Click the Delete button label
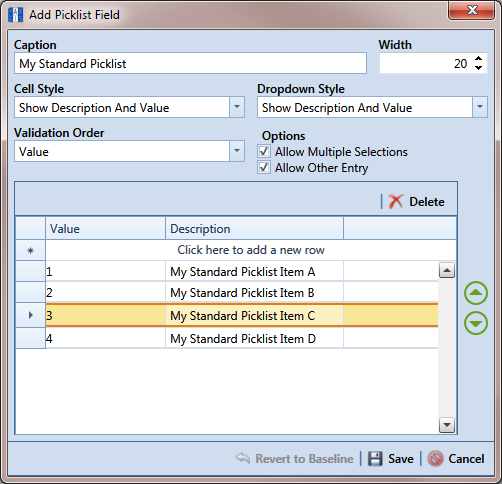 [x=427, y=202]
